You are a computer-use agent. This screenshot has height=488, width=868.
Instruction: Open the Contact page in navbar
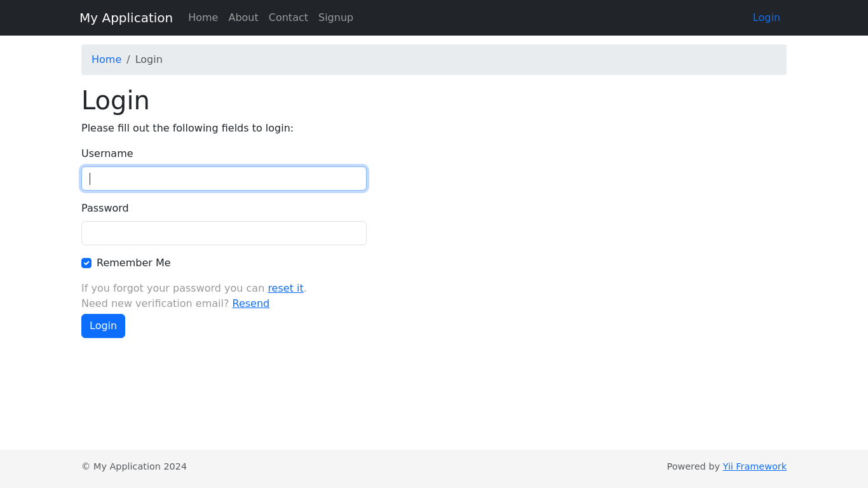288,18
